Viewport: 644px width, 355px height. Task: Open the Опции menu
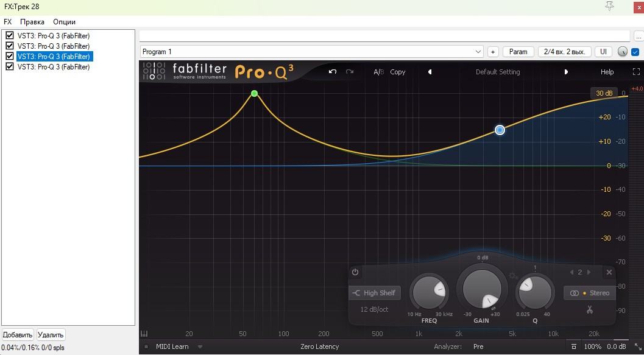64,22
